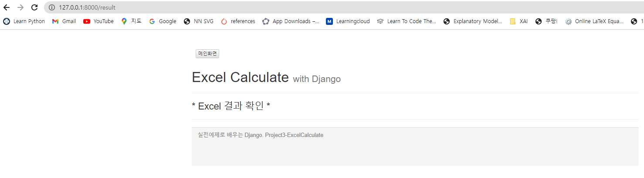
Task: Click the browser forward arrow
Action: (20, 7)
